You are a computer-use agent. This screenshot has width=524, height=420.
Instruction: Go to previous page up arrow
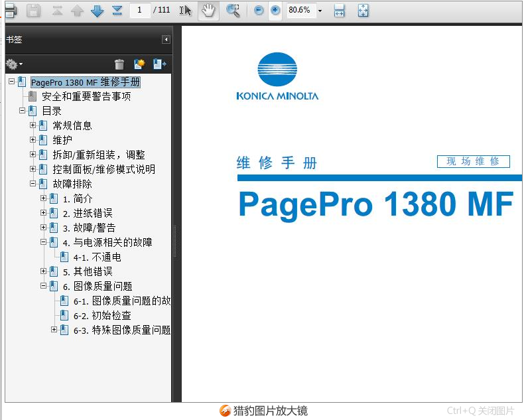[77, 11]
